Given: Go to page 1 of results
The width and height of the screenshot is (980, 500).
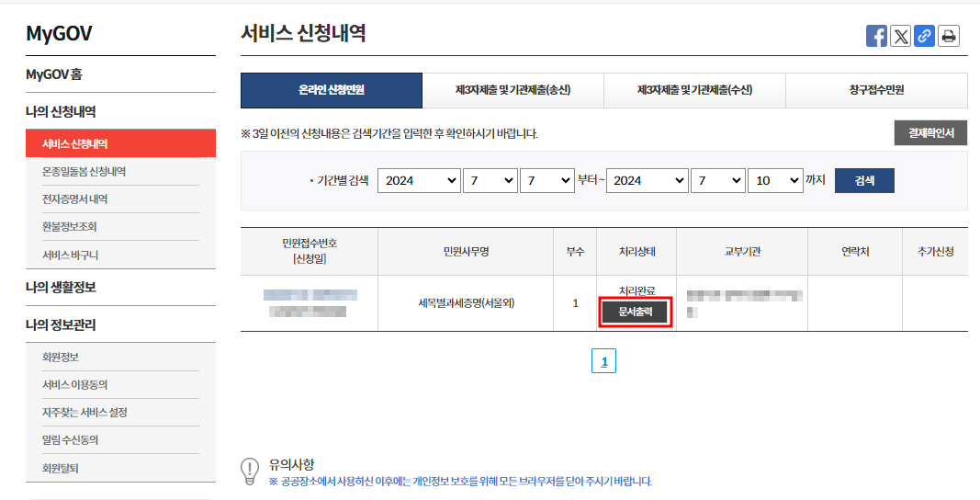Looking at the screenshot, I should [x=603, y=361].
